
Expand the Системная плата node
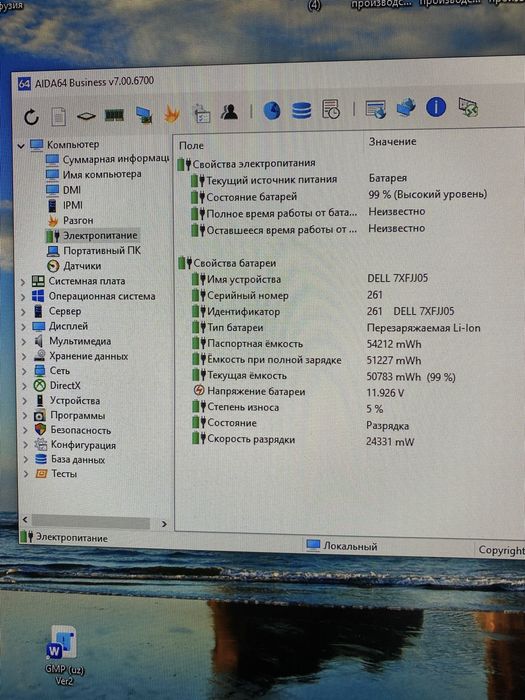coord(23,282)
